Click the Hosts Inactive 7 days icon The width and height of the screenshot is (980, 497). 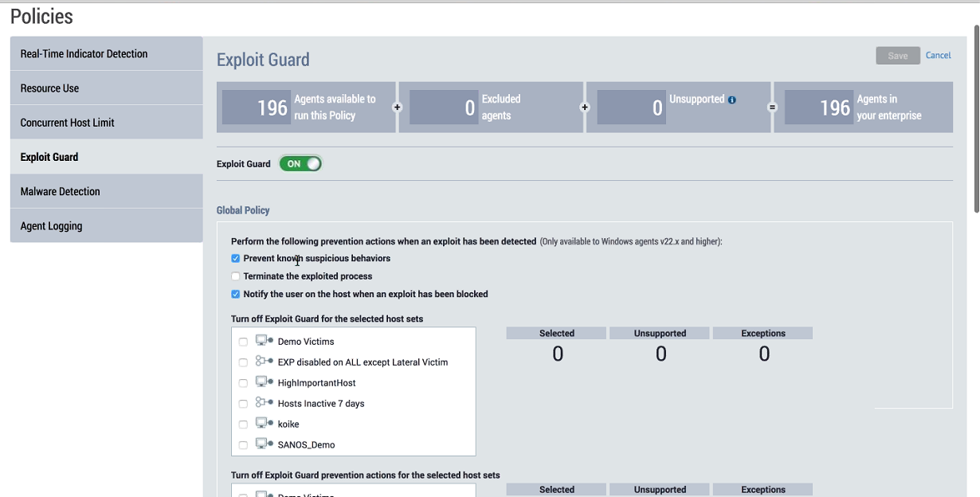point(265,402)
